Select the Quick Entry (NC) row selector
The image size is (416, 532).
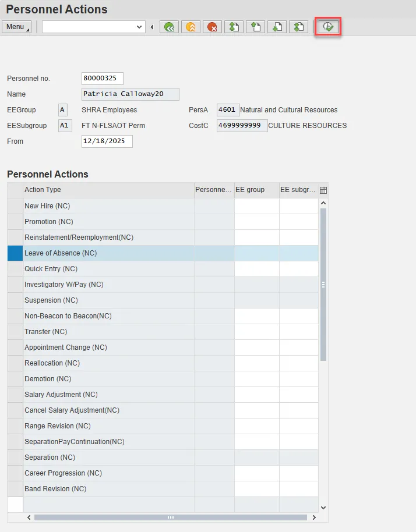[x=15, y=269]
